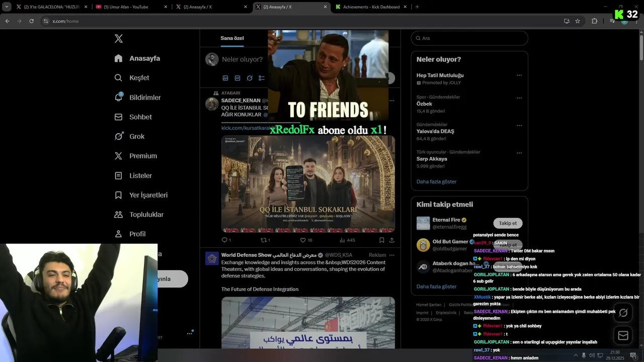
Task: Open the Listeler page
Action: click(133, 175)
